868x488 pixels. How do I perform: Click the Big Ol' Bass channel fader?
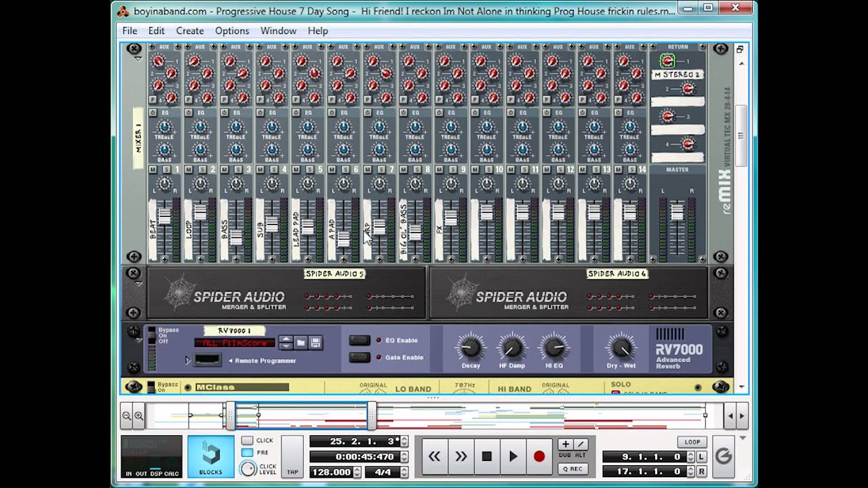tap(415, 232)
